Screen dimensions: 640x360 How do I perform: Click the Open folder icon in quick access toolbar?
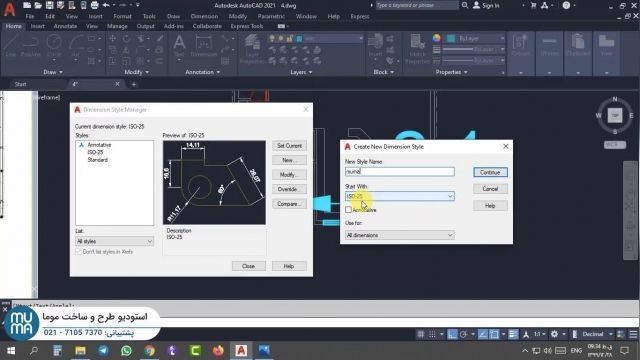click(38, 5)
